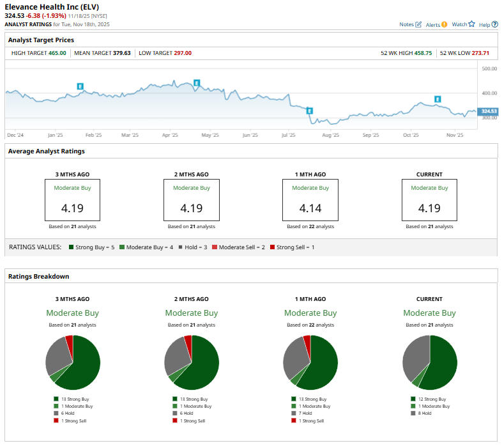
Task: Click the Watch star icon
Action: pyautogui.click(x=471, y=24)
